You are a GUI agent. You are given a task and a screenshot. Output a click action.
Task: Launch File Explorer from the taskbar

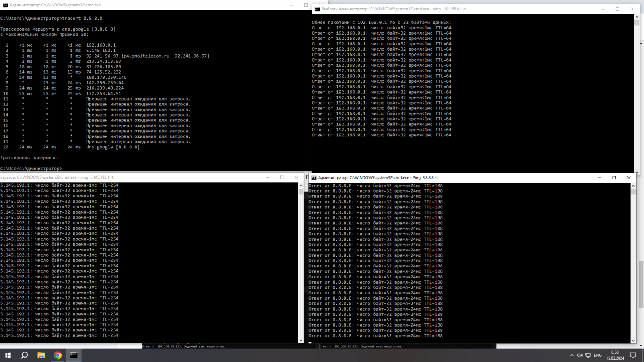(41, 355)
